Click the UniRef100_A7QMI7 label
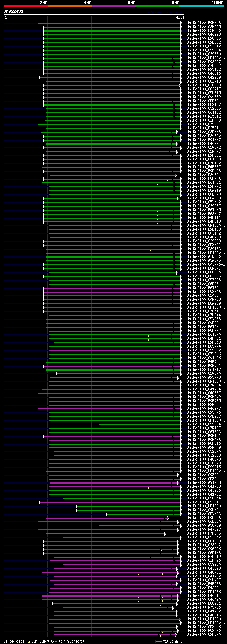 point(204,311)
